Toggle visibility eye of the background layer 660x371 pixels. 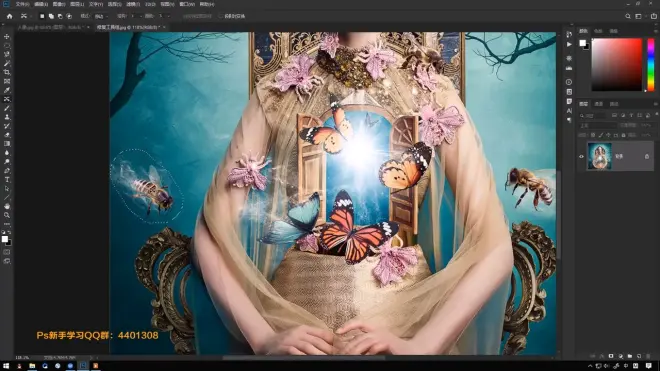581,157
